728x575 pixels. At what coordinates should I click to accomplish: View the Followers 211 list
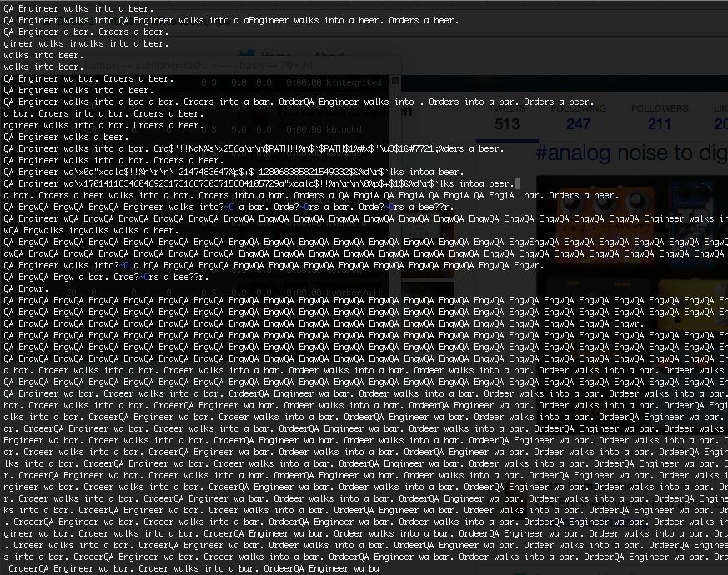click(659, 117)
